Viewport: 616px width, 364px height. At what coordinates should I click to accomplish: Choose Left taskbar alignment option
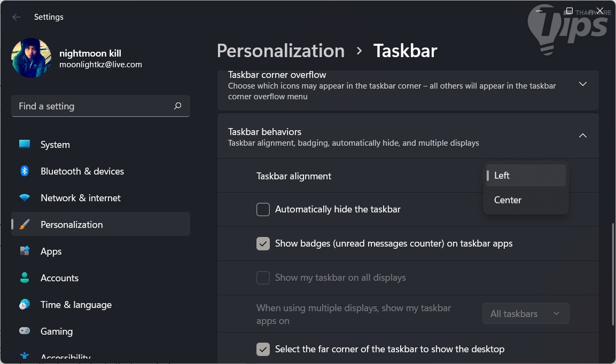tap(502, 176)
